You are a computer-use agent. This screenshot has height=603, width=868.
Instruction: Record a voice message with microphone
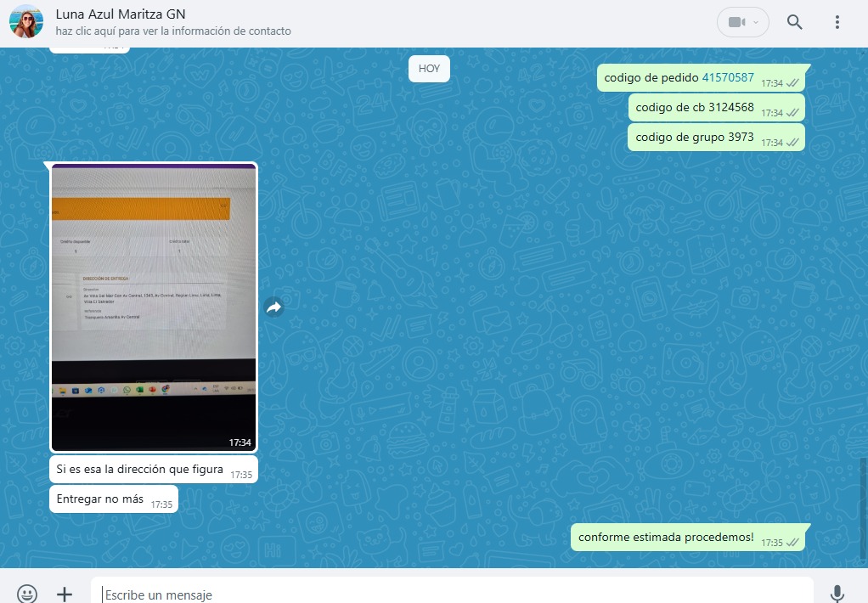click(x=837, y=594)
